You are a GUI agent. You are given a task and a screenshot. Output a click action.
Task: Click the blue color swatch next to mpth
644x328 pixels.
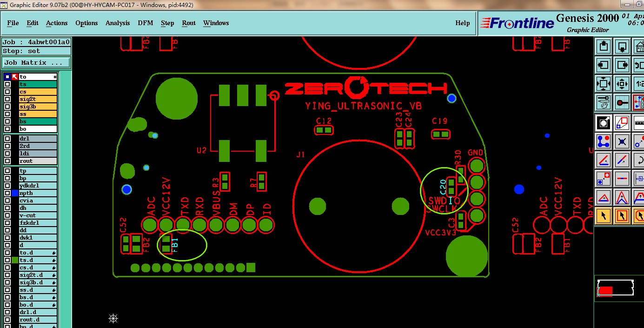[x=15, y=193]
